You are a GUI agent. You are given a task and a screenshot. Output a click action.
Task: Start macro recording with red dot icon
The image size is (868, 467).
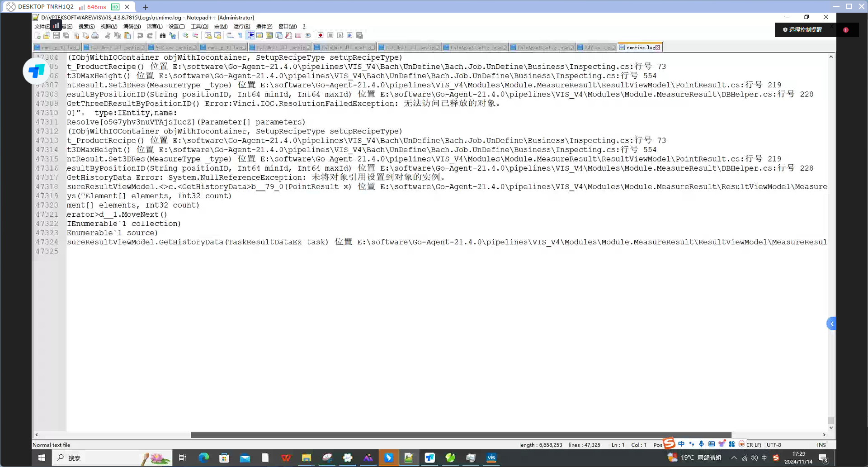click(321, 35)
